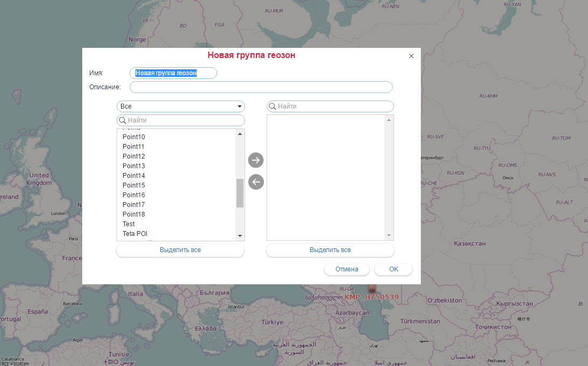
Task: Click search magnifier icon in left list
Action: tap(123, 120)
